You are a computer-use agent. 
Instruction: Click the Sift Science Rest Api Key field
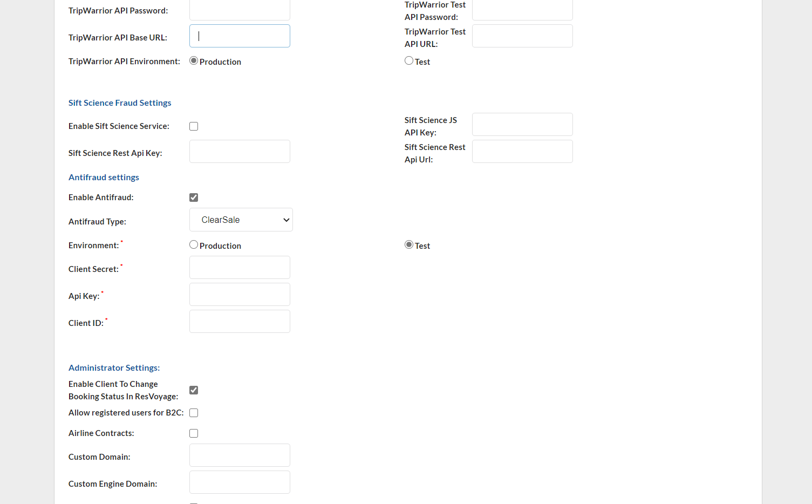(240, 152)
